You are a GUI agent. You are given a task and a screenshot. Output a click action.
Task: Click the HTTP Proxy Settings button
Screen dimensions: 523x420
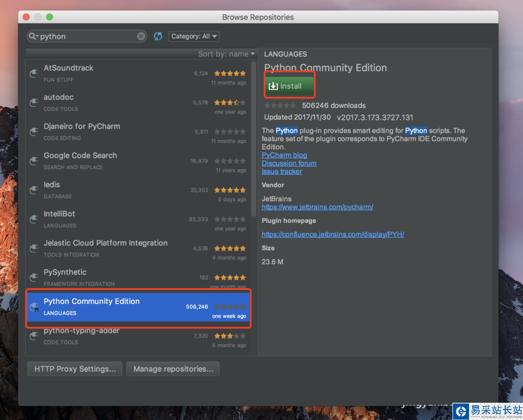click(x=75, y=369)
